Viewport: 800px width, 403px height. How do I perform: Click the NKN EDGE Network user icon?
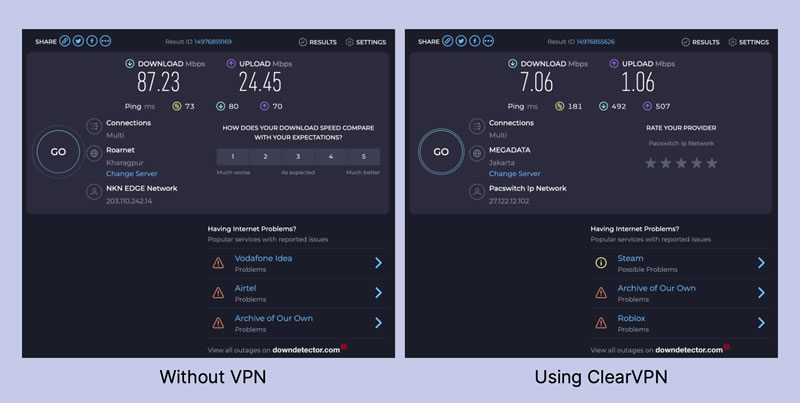point(94,192)
